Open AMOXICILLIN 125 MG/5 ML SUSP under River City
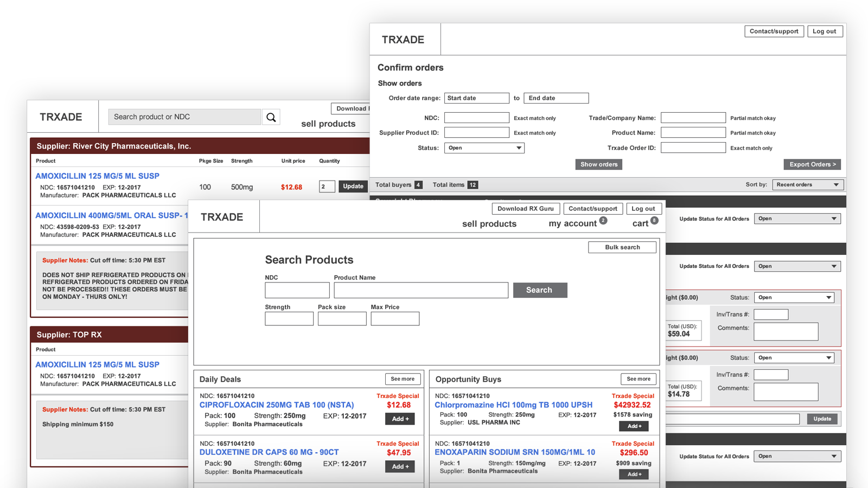Screen dimensions: 868x488 [x=98, y=176]
